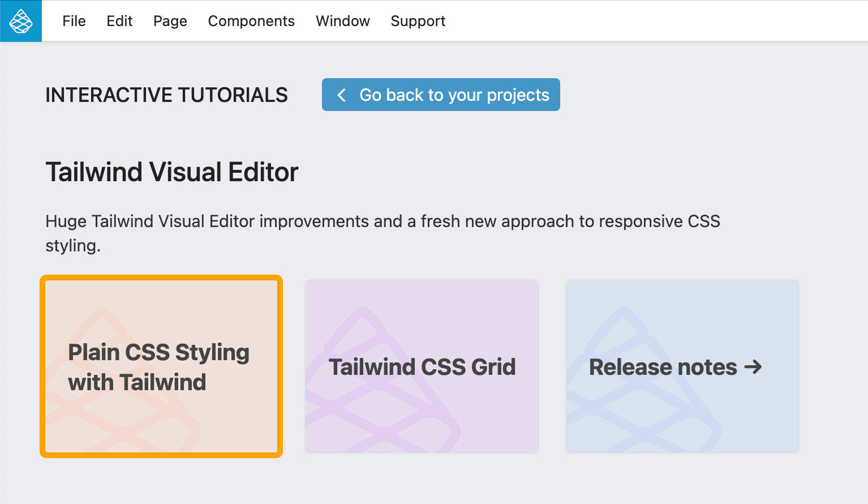Open the Page menu
This screenshot has width=868, height=504.
170,21
